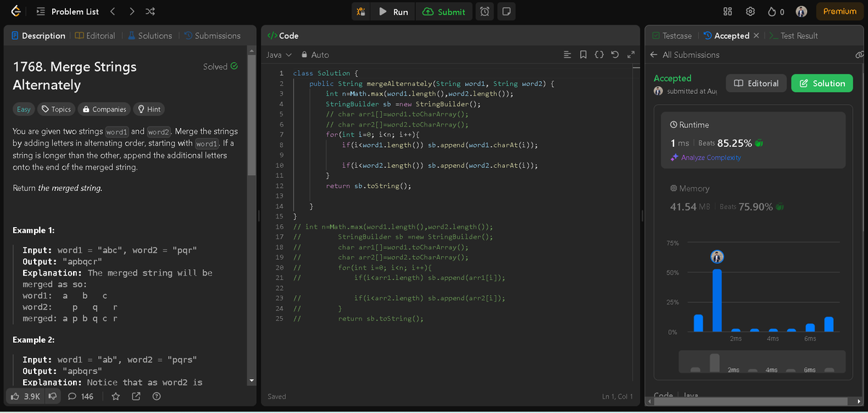Click the curly braces snippet icon
868x413 pixels.
599,54
